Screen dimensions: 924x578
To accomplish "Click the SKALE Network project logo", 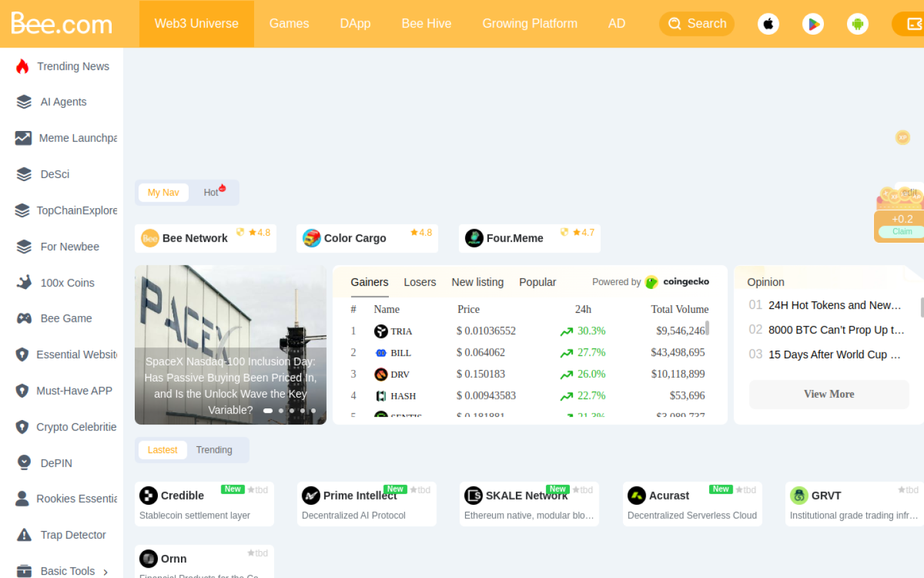I will coord(474,496).
